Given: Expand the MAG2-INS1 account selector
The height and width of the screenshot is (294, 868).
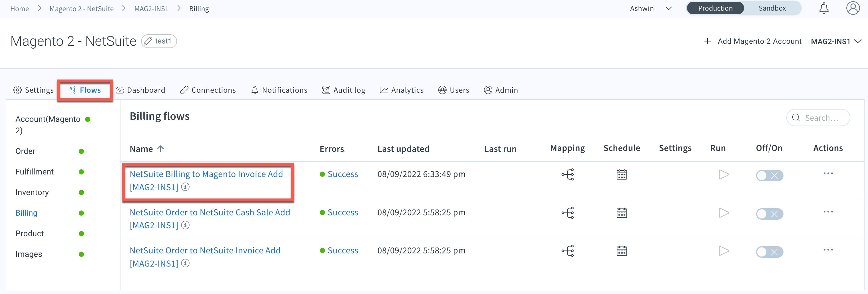Looking at the screenshot, I should (x=836, y=41).
